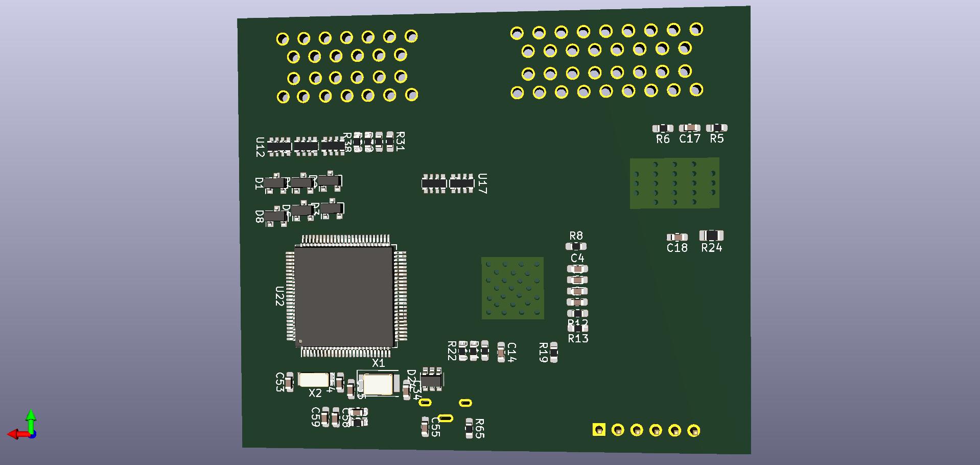Click the U17 reference label
This screenshot has width=980, height=465.
[482, 183]
